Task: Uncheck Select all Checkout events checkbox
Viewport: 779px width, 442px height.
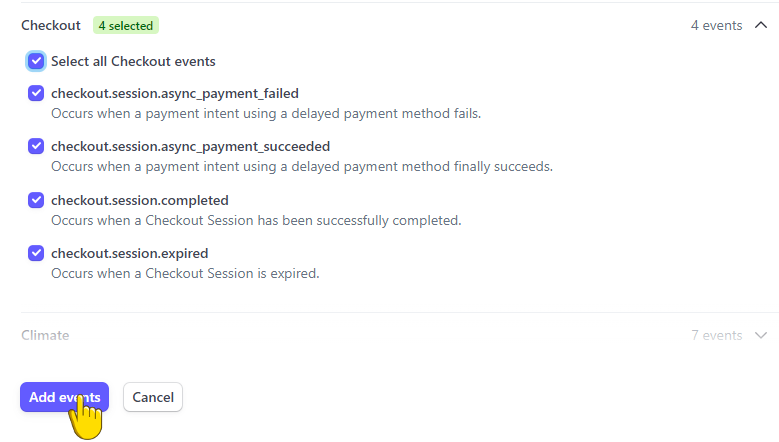Action: [36, 61]
